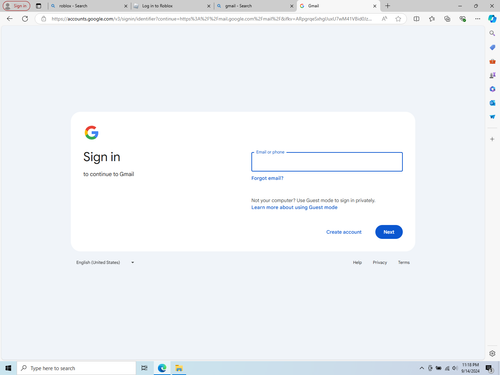500x375 pixels.
Task: Open the Help link
Action: click(x=357, y=262)
